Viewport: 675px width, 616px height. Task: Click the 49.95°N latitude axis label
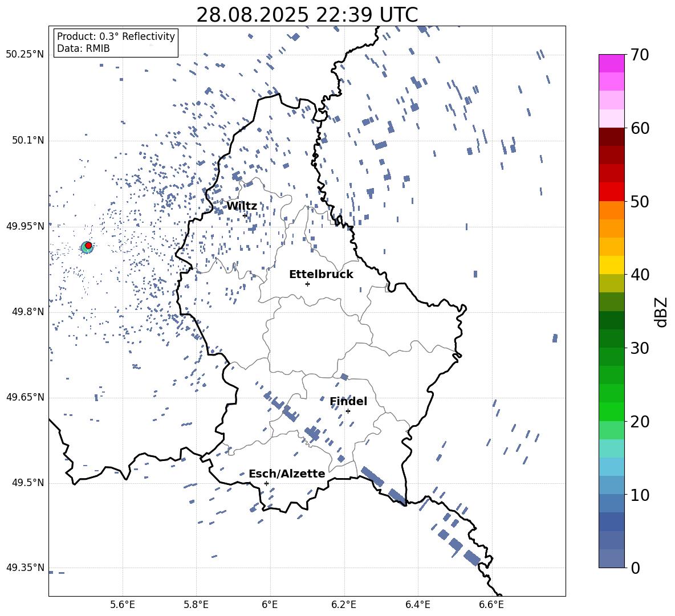25,226
